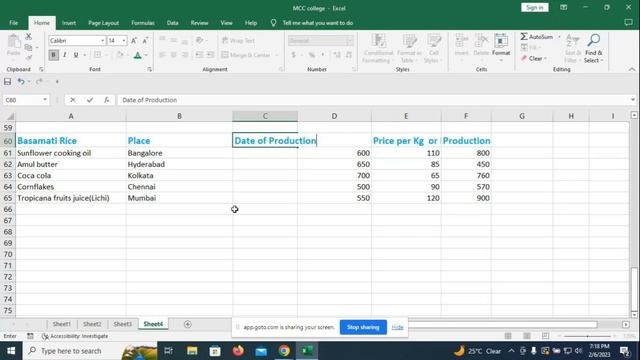Open Google Chrome from the taskbar
The height and width of the screenshot is (360, 640).
284,351
